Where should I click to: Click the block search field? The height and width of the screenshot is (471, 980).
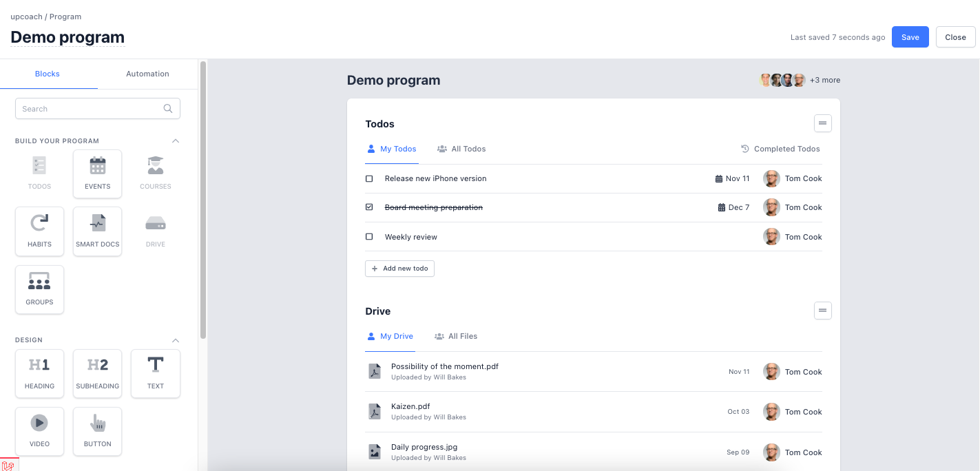(x=97, y=108)
